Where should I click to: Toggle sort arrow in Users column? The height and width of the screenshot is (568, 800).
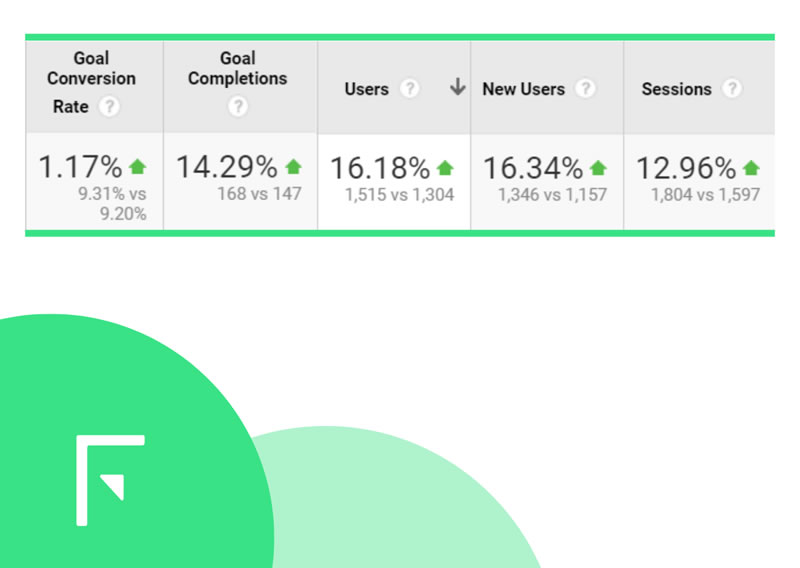pyautogui.click(x=458, y=87)
